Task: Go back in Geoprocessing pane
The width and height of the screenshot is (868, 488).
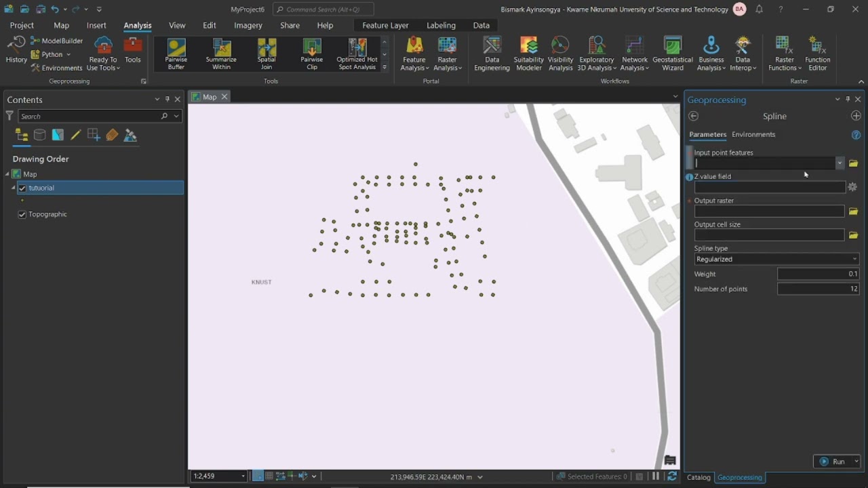Action: (x=693, y=116)
